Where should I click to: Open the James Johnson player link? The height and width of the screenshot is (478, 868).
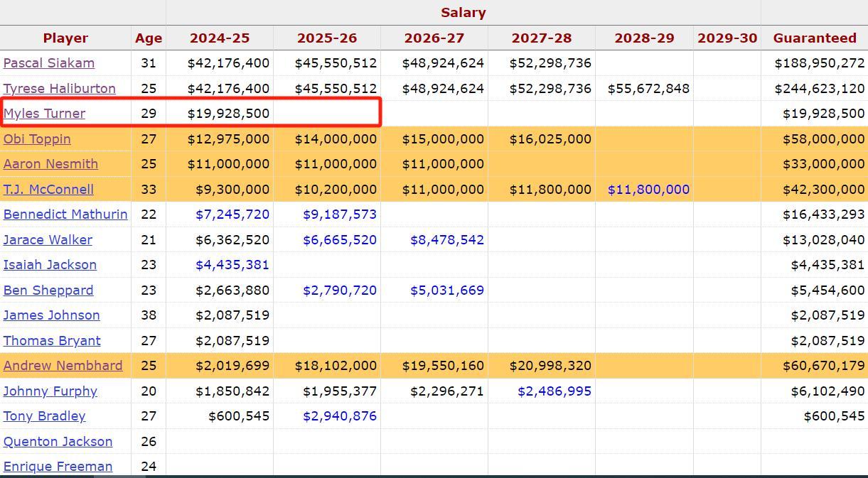point(52,315)
